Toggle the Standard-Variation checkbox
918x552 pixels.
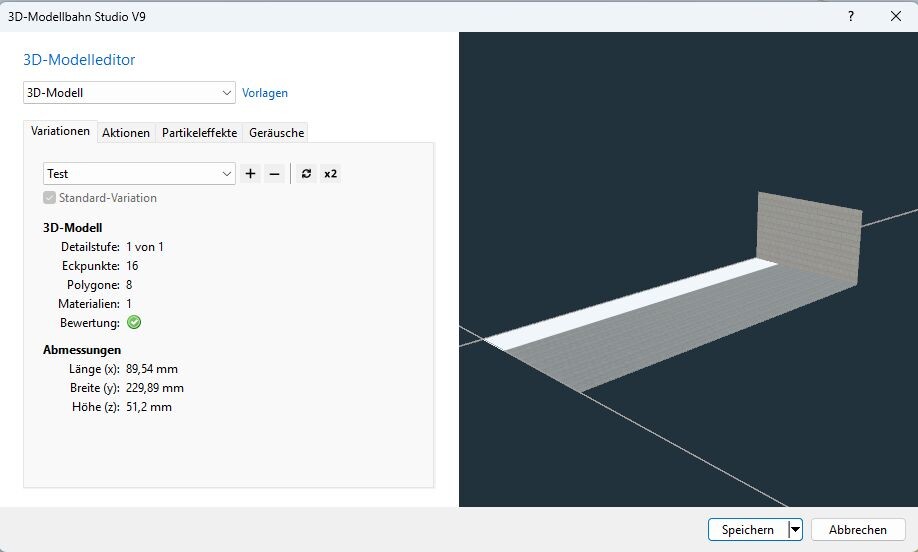[x=50, y=198]
